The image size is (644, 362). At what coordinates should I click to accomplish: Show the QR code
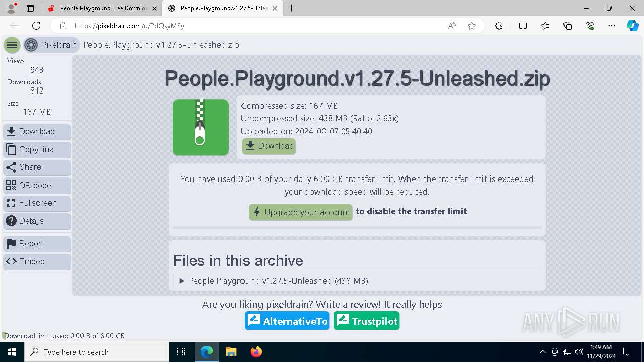pyautogui.click(x=37, y=186)
